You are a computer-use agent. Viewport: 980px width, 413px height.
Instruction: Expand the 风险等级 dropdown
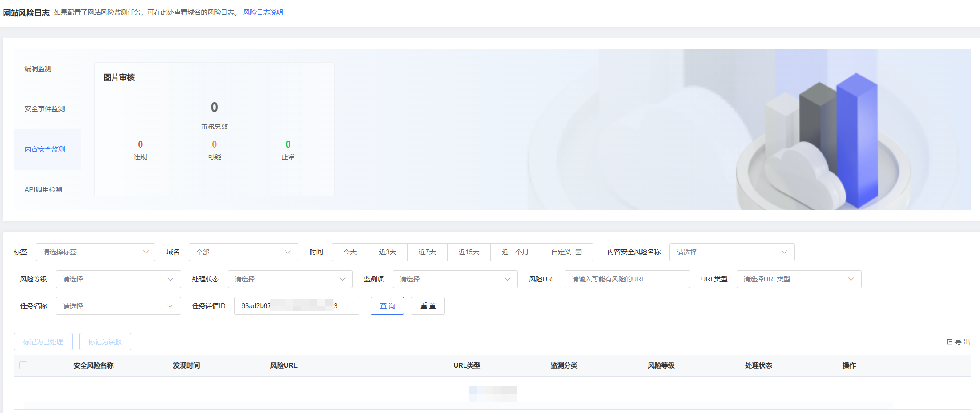118,279
